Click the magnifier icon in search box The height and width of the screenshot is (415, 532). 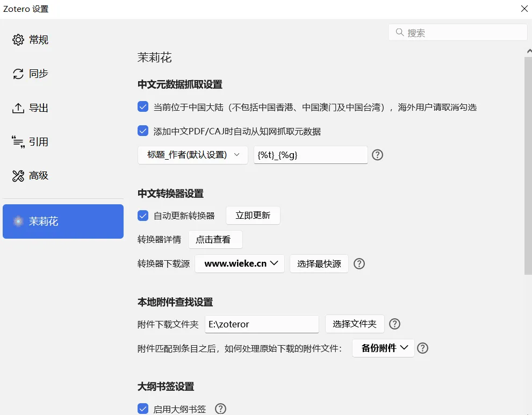400,32
